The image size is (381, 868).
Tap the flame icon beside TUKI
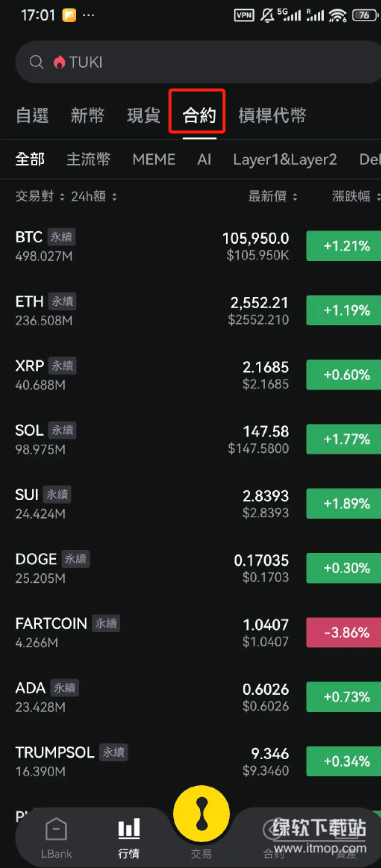click(x=59, y=62)
